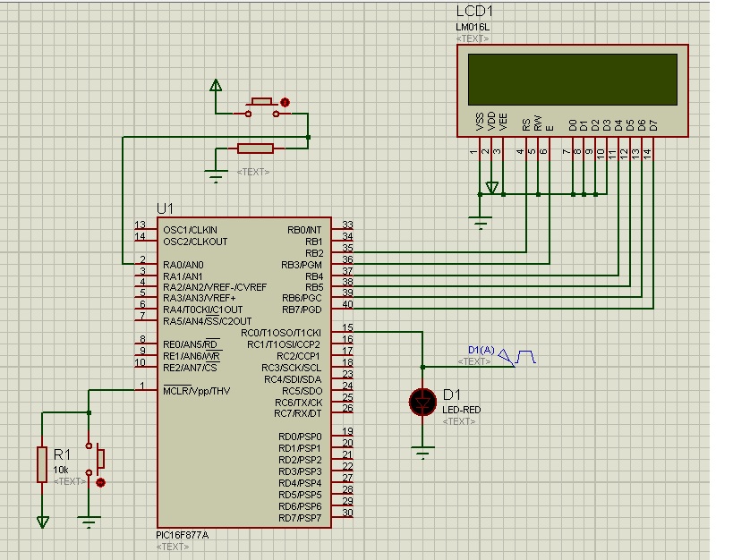The width and height of the screenshot is (733, 560).
Task: Select the 10k resistor R1 body
Action: [x=42, y=464]
